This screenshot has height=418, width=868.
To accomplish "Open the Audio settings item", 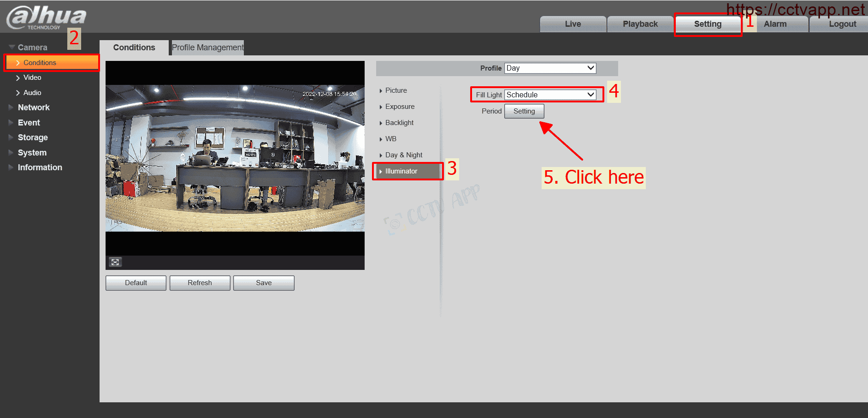I will [32, 93].
